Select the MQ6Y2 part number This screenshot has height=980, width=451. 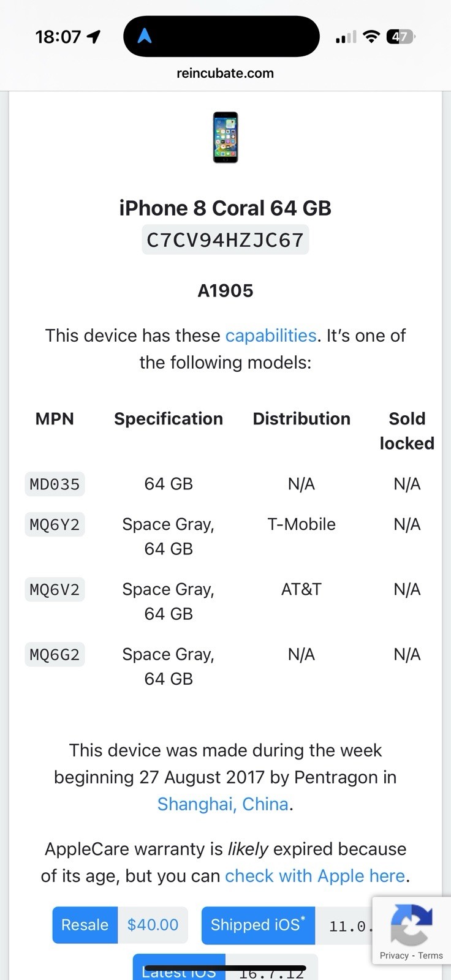click(x=55, y=525)
